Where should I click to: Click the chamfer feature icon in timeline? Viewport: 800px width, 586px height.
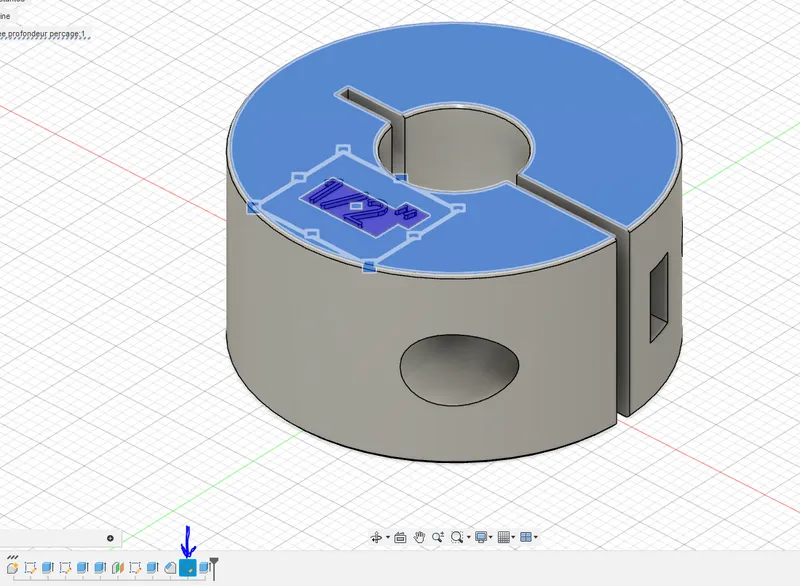(x=170, y=568)
